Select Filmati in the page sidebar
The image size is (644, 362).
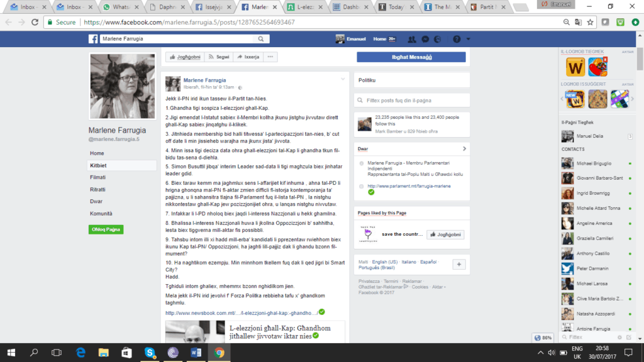click(97, 177)
